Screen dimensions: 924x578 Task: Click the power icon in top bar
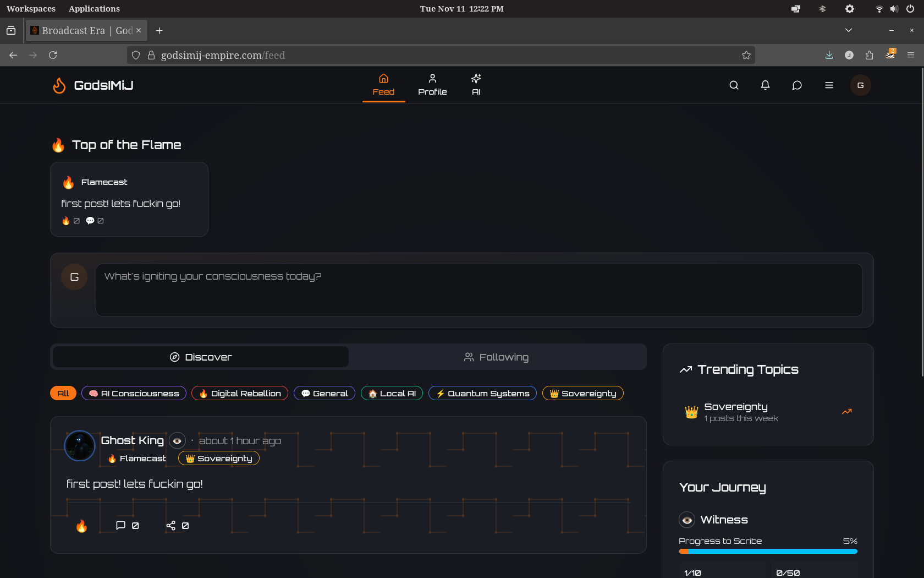tap(910, 9)
